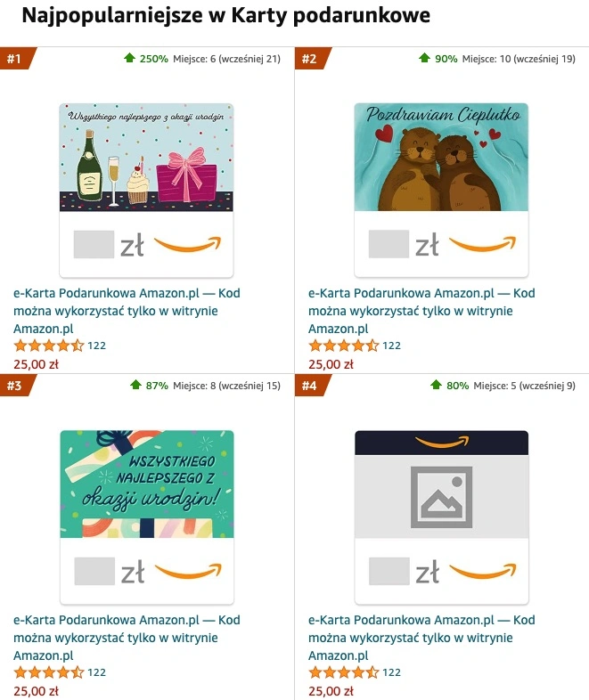Viewport: 589px width, 700px height.
Task: Click the #4 orange rank badge
Action: coord(312,386)
